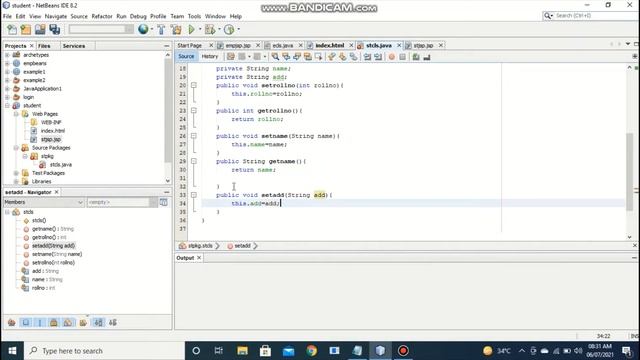This screenshot has height=360, width=640.
Task: Toggle Fully Qualified Names in Navigator
Action: 83,322
